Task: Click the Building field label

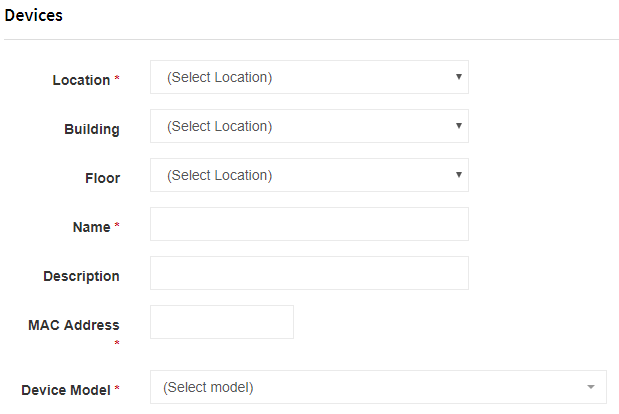Action: tap(92, 129)
